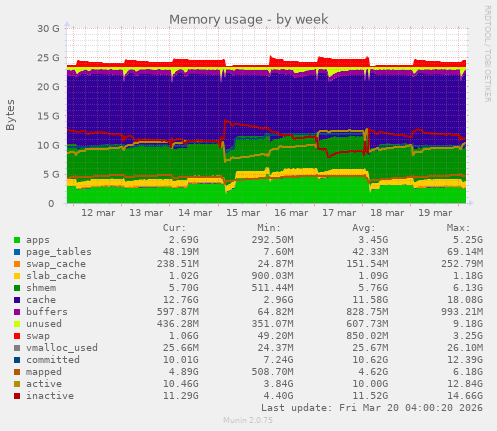Screen dimensions: 497x431
Task: Click the cache indigo legend swatch
Action: (17, 300)
